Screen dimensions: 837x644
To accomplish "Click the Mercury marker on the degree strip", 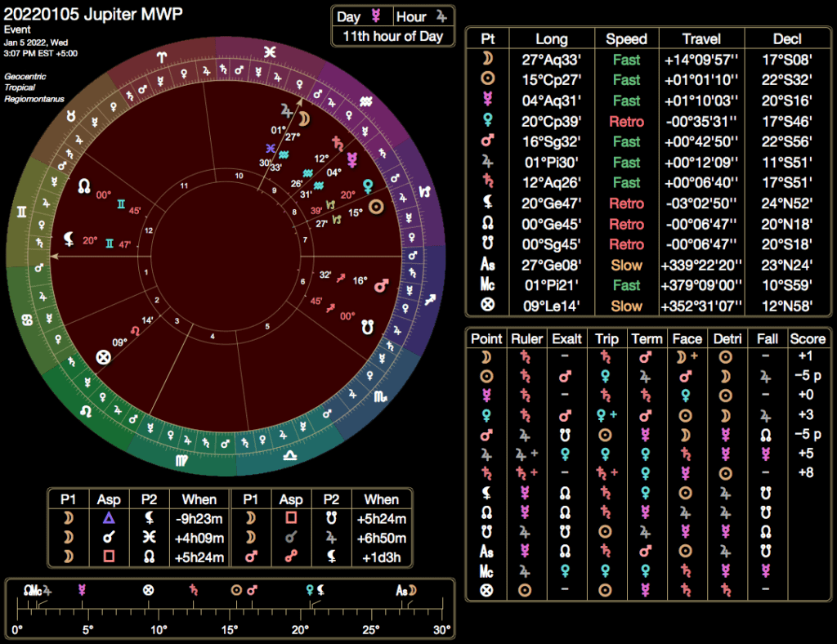I will [81, 589].
